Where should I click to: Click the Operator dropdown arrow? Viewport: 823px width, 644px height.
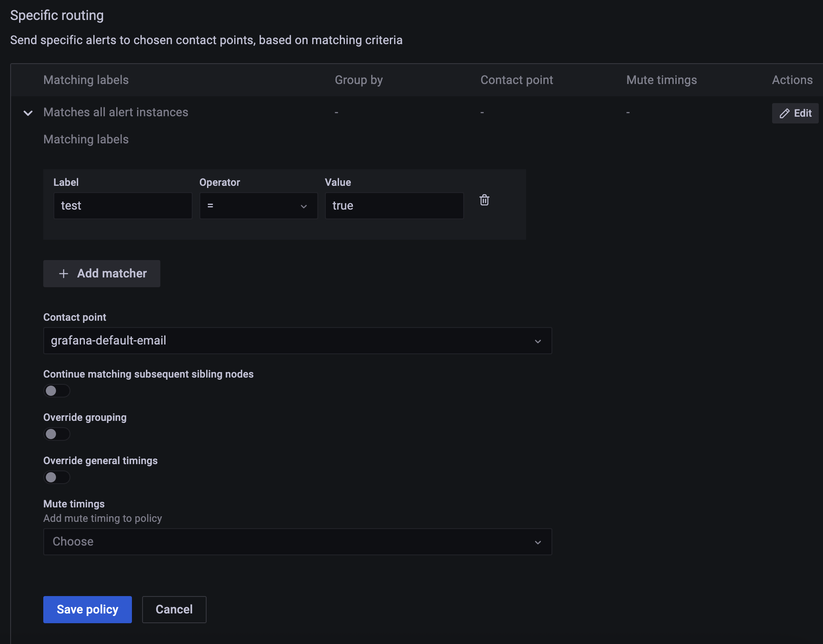(304, 206)
